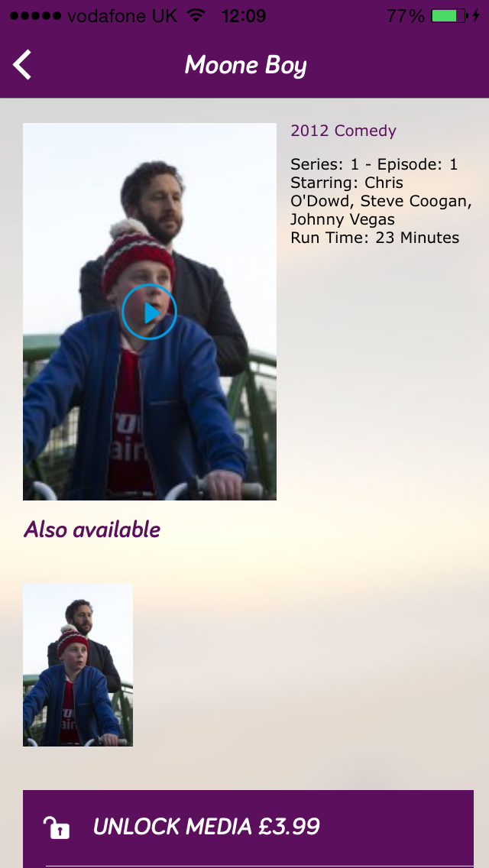Tap the charging bolt icon

click(476, 15)
